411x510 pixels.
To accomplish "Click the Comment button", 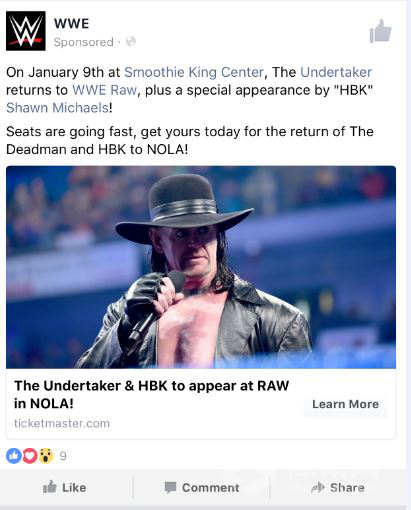I will (x=202, y=488).
